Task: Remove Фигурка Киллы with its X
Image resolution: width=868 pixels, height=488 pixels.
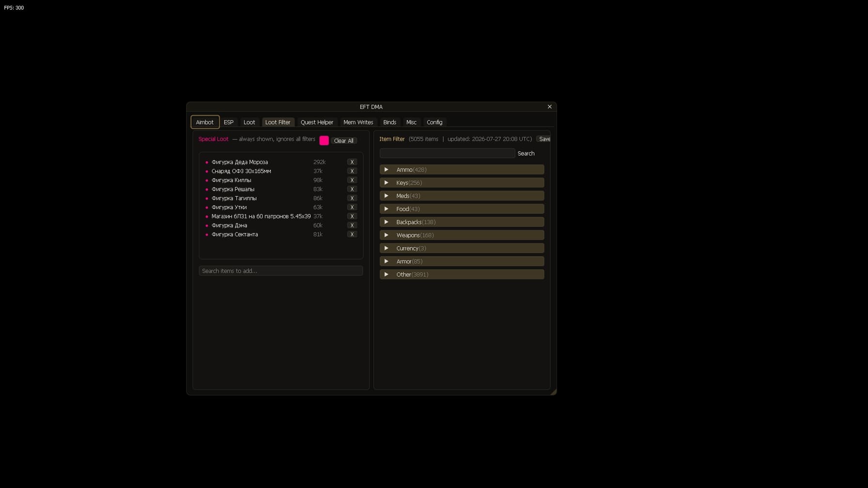Action: (352, 180)
